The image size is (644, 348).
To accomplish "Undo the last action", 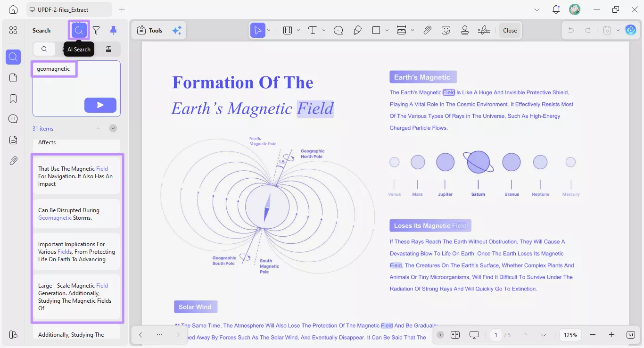I will 571,30.
